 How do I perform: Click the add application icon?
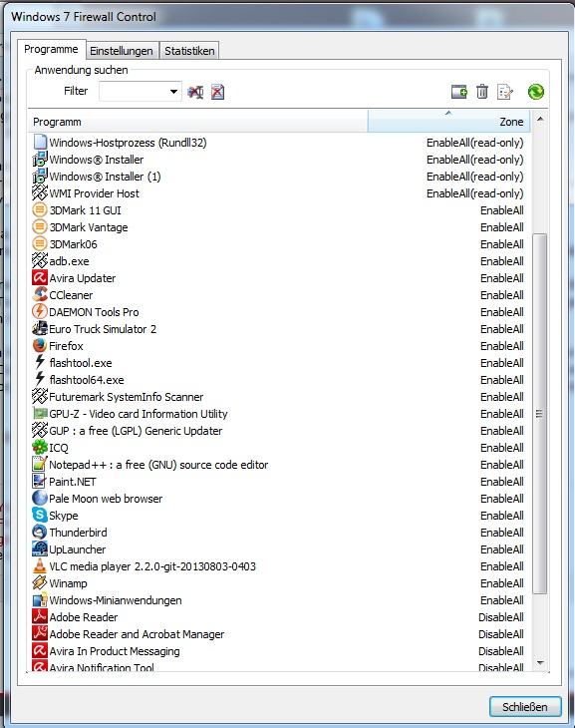tap(459, 92)
